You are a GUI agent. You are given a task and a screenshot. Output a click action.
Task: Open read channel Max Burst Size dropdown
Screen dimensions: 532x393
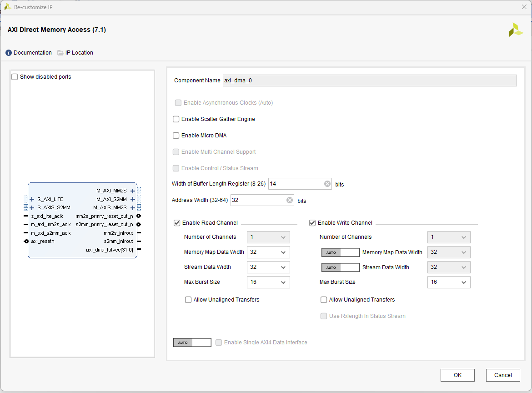tap(268, 282)
